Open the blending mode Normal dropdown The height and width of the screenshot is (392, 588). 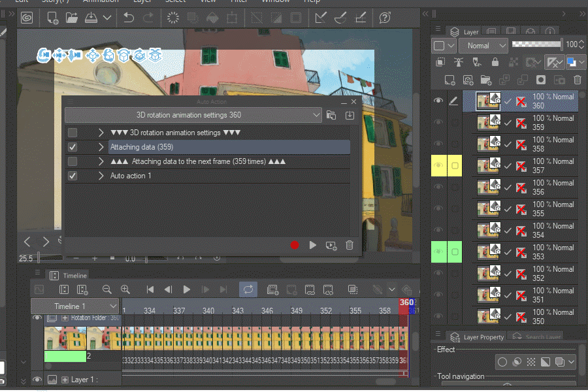tap(483, 46)
